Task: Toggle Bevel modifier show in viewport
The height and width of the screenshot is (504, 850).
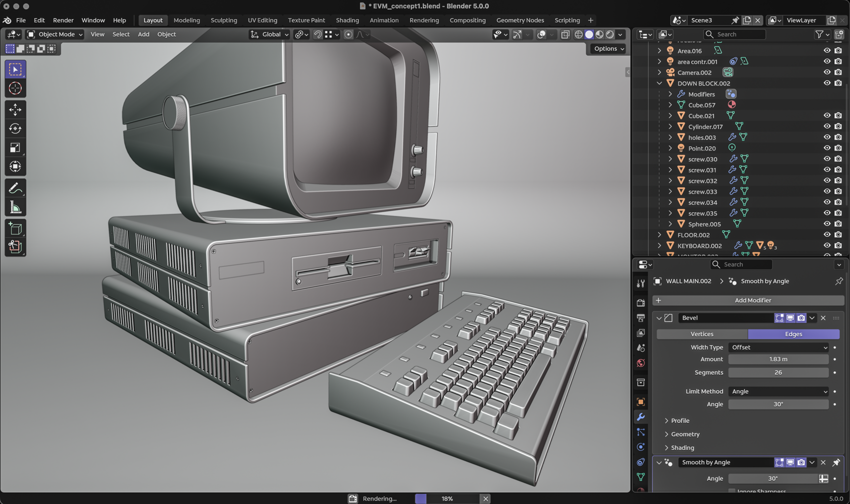Action: 790,318
